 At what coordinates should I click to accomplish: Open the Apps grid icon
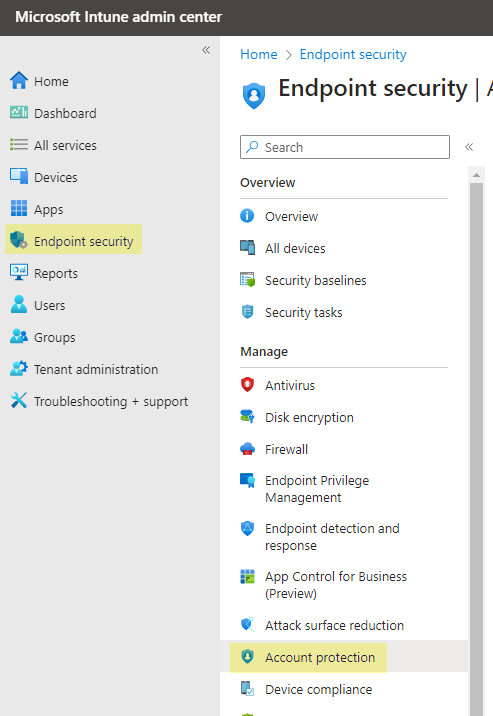coord(19,208)
